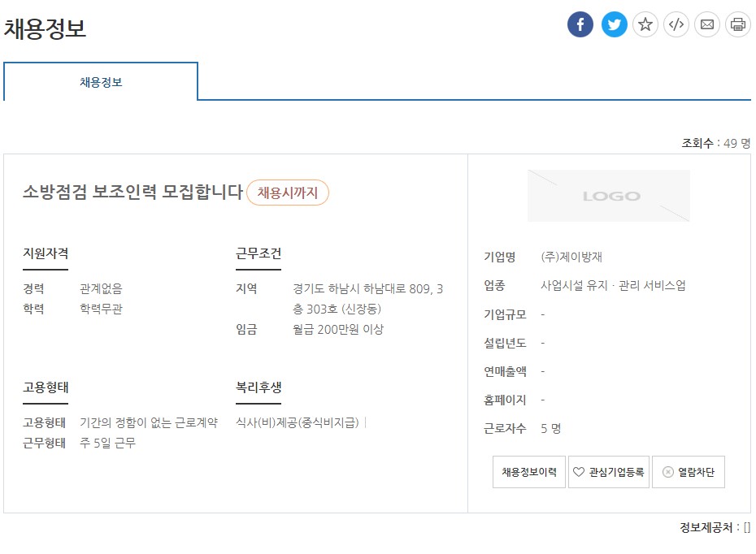Screen dimensions: 756x554
Task: Click 정보제공처 label at bottom
Action: point(706,527)
